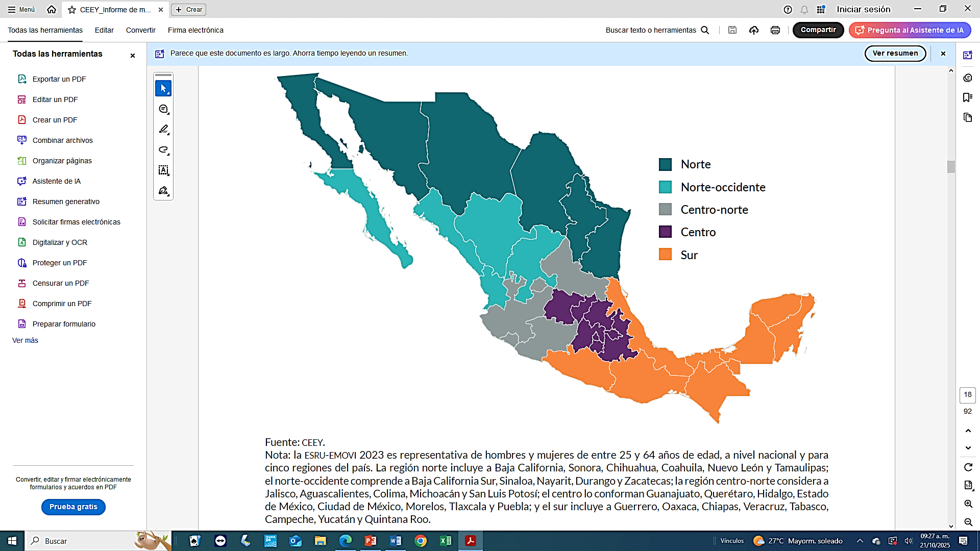This screenshot has width=980, height=551.
Task: Click the page number 18 field
Action: pos(967,394)
